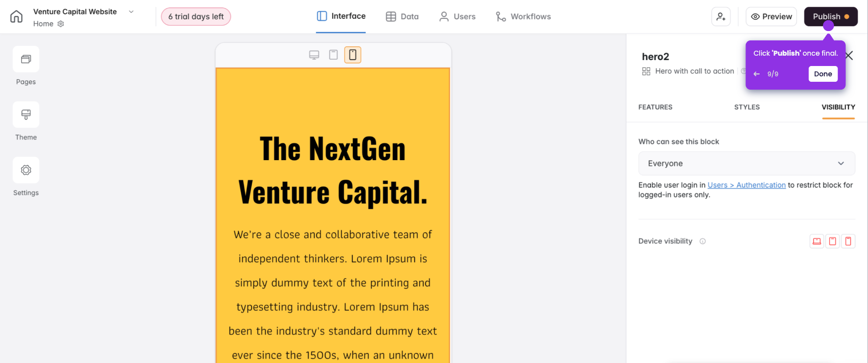Viewport: 868px width, 363px height.
Task: Click the hero2 block title
Action: pos(656,57)
